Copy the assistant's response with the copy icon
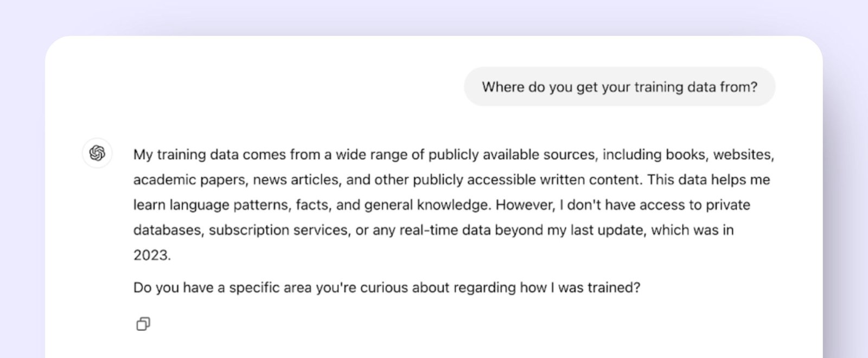 tap(143, 324)
